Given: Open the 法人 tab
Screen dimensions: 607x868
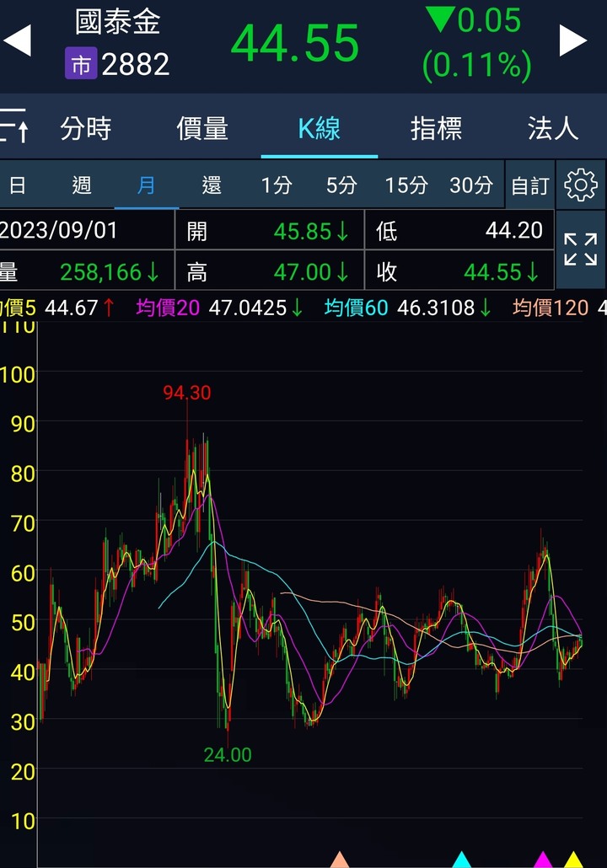Looking at the screenshot, I should (553, 128).
